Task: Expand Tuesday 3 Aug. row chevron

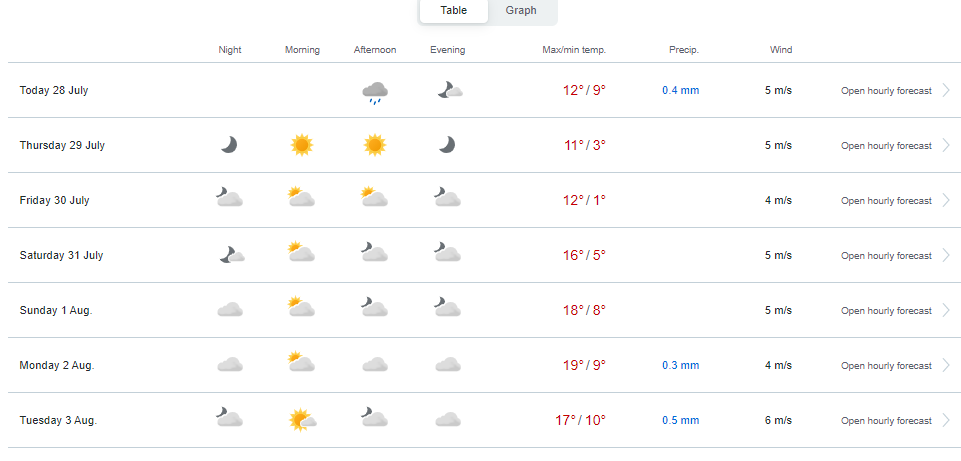Action: 946,421
